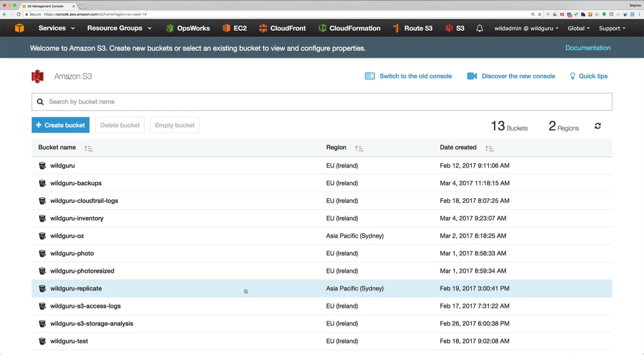Click the Search by bucket name field
This screenshot has height=362, width=644.
[322, 102]
